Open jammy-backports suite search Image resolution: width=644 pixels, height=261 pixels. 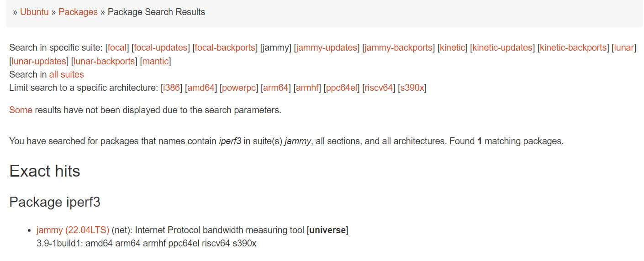[398, 47]
